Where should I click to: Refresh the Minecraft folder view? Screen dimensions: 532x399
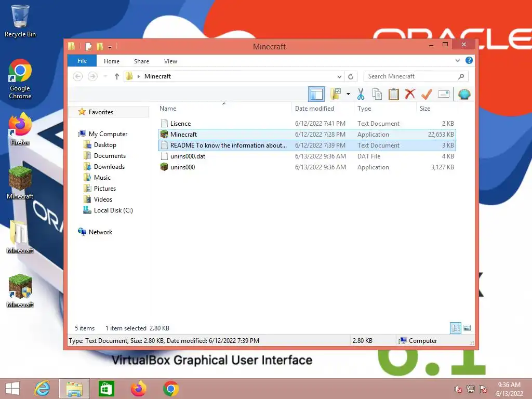coord(351,76)
